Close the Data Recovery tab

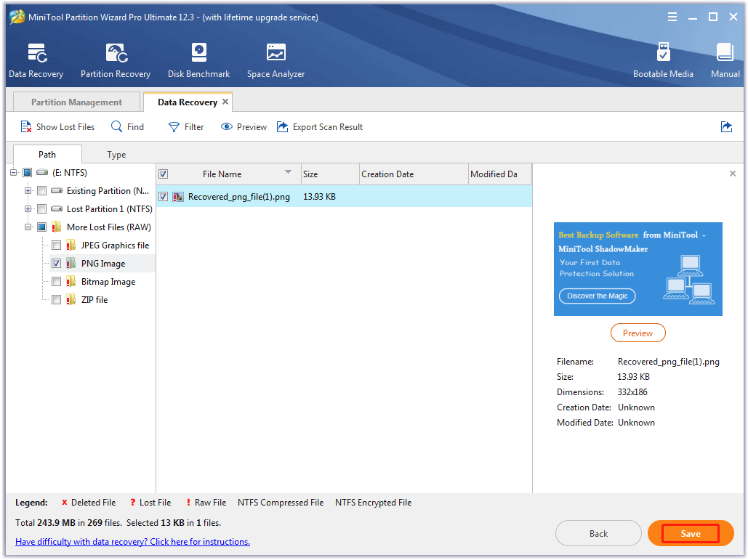coord(225,102)
